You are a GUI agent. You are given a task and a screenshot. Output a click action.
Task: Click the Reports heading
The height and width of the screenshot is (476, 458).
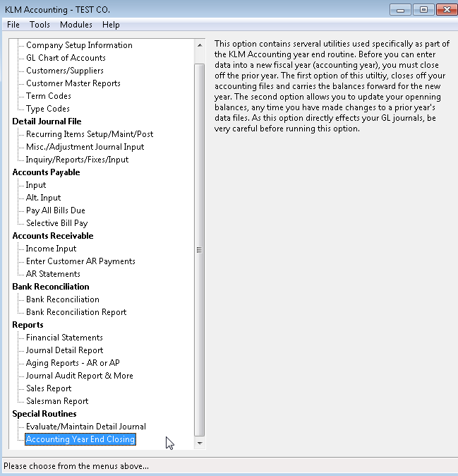[x=28, y=325]
